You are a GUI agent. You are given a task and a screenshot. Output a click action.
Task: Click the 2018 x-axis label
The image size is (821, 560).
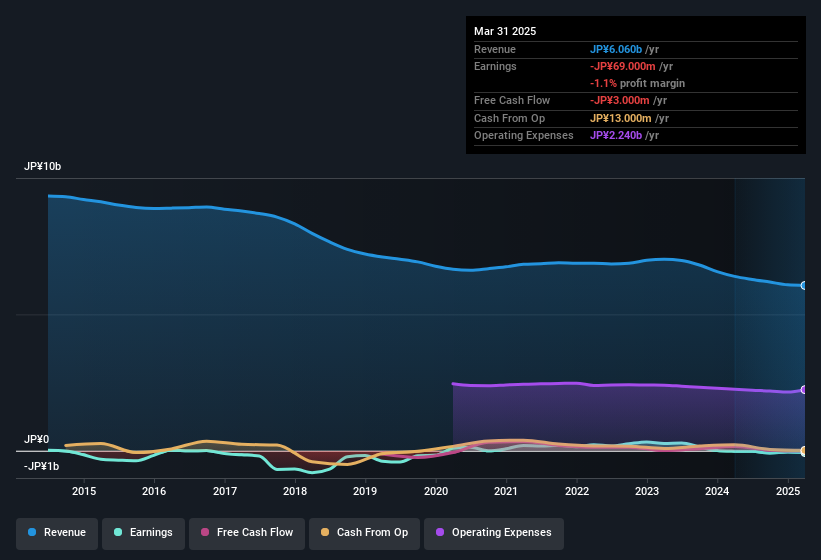point(295,491)
